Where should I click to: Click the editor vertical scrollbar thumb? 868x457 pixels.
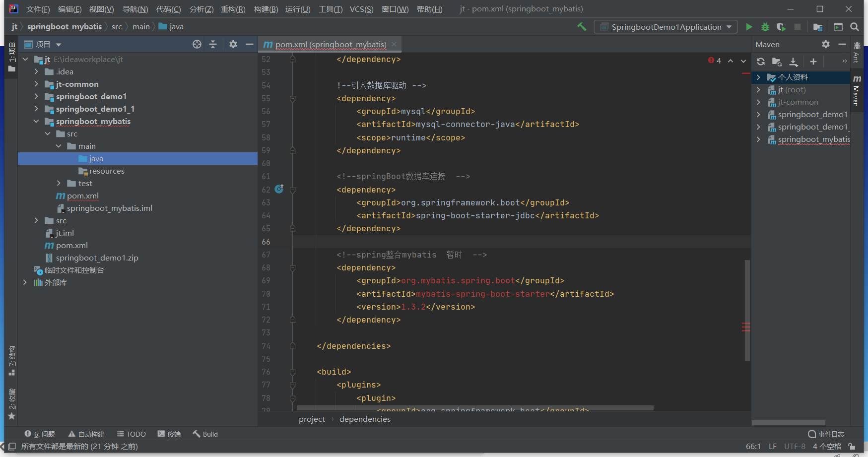[747, 311]
